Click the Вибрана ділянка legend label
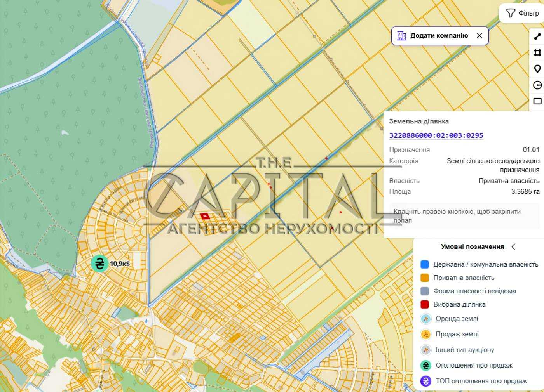 [460, 304]
